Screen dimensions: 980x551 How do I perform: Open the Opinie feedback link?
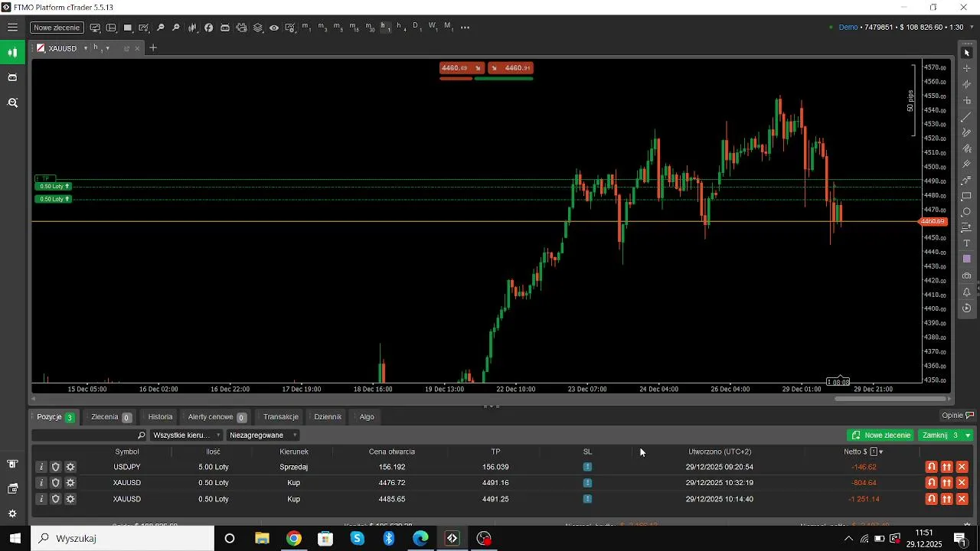pyautogui.click(x=958, y=416)
